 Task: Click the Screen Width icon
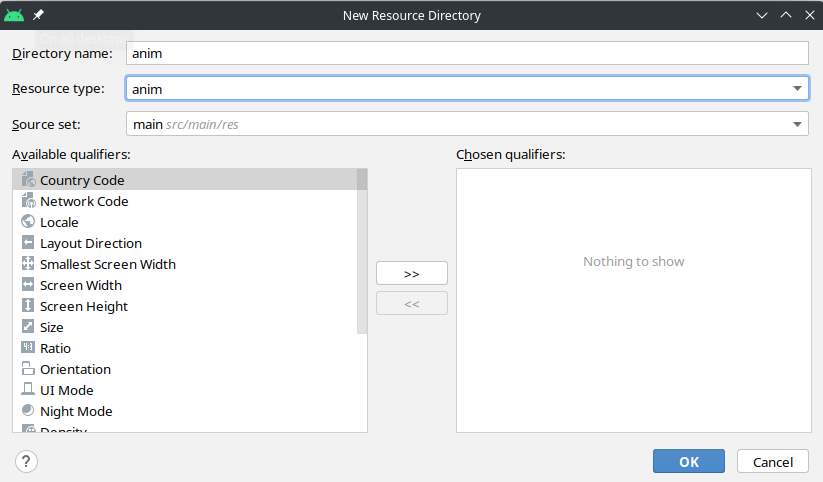coord(28,285)
